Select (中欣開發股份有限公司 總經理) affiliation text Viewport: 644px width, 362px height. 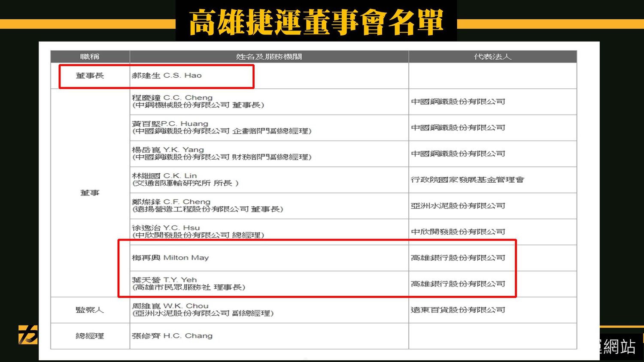(x=198, y=235)
